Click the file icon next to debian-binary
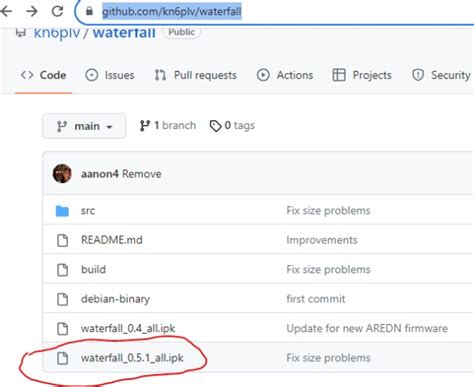The width and height of the screenshot is (474, 387). click(x=62, y=299)
